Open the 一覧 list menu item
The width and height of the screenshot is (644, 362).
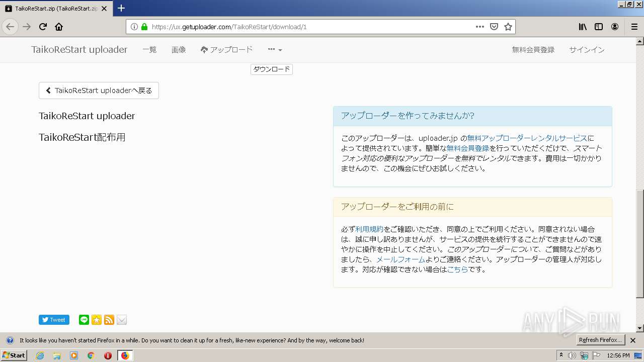coord(149,50)
